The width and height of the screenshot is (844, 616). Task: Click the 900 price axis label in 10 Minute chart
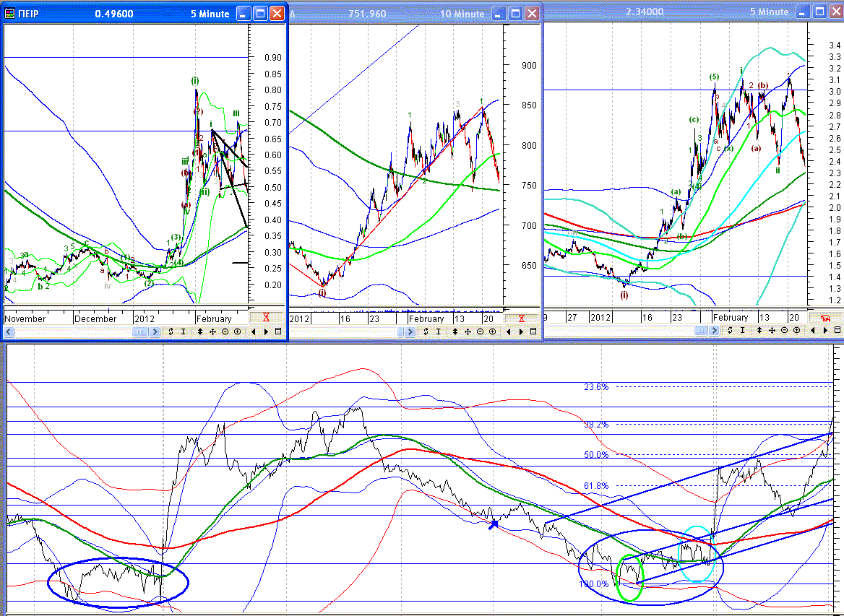click(529, 66)
